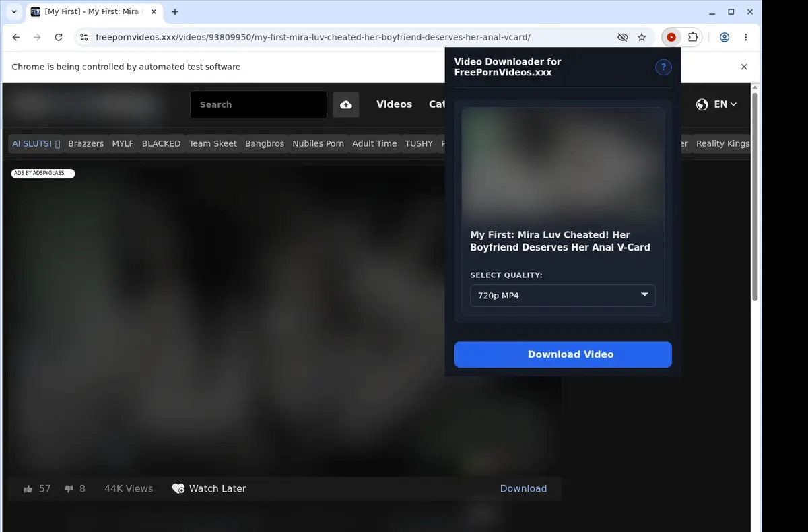Close the current browser tab

coord(152,12)
